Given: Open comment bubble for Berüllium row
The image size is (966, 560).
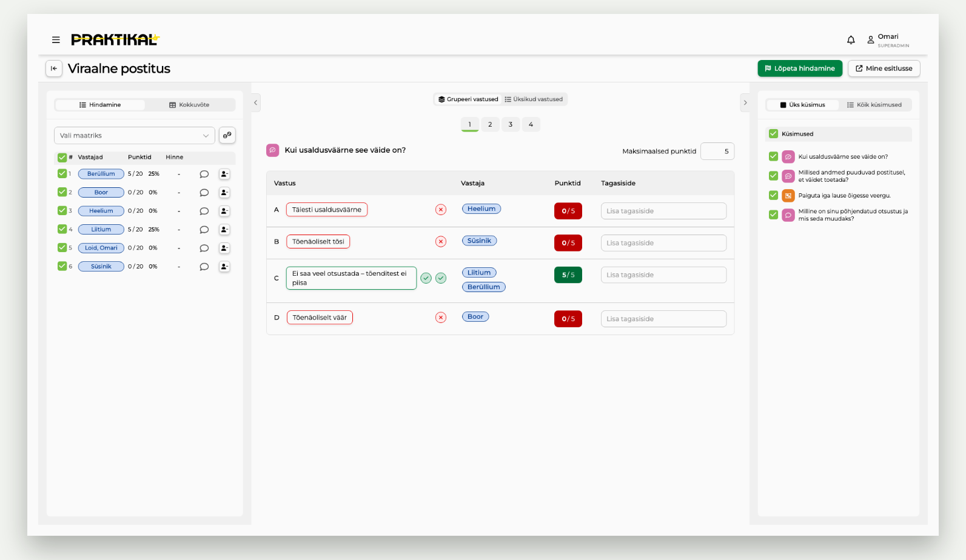Looking at the screenshot, I should 204,174.
